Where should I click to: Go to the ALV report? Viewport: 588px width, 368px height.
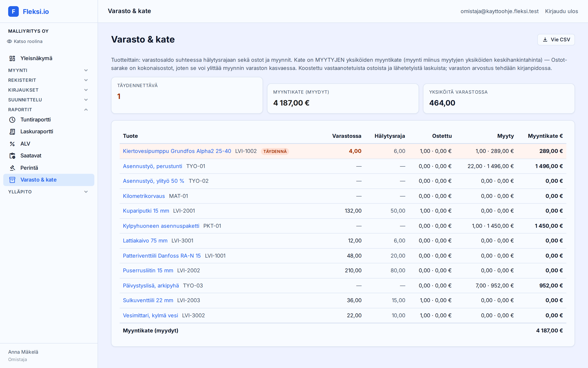pyautogui.click(x=49, y=144)
